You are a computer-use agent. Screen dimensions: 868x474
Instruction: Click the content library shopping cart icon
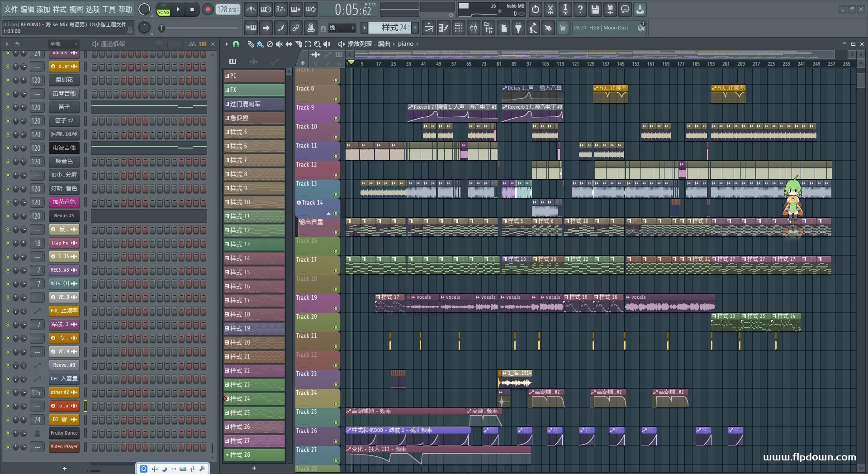tap(563, 28)
